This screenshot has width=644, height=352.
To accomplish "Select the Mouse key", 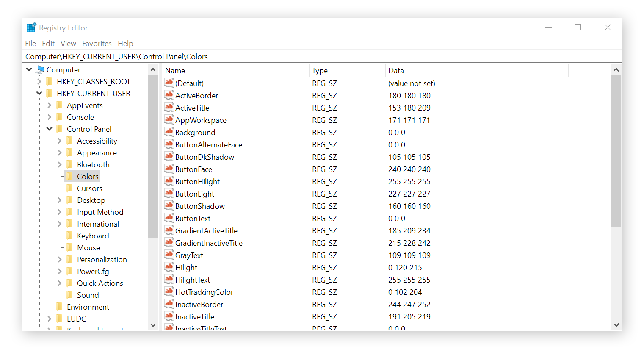I will tap(88, 247).
